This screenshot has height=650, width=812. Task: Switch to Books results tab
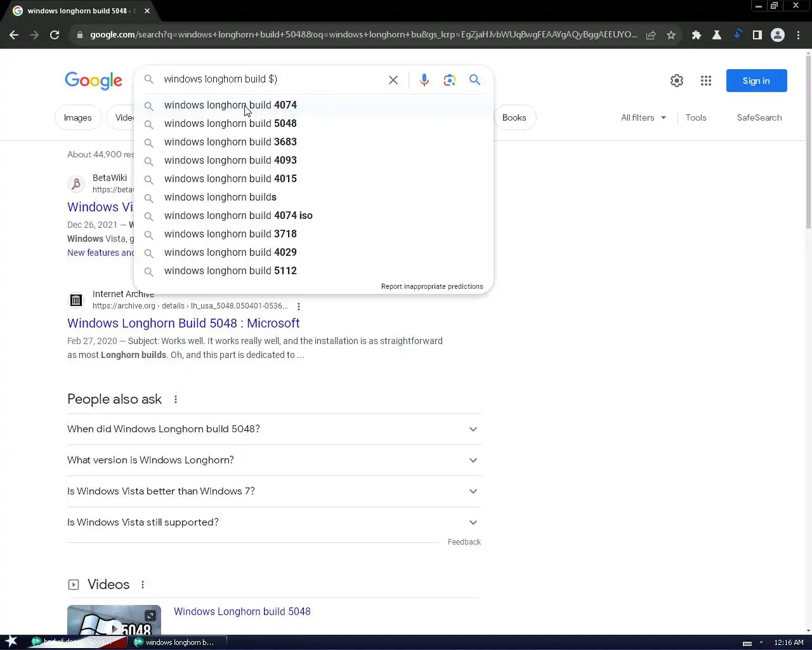[x=514, y=117]
